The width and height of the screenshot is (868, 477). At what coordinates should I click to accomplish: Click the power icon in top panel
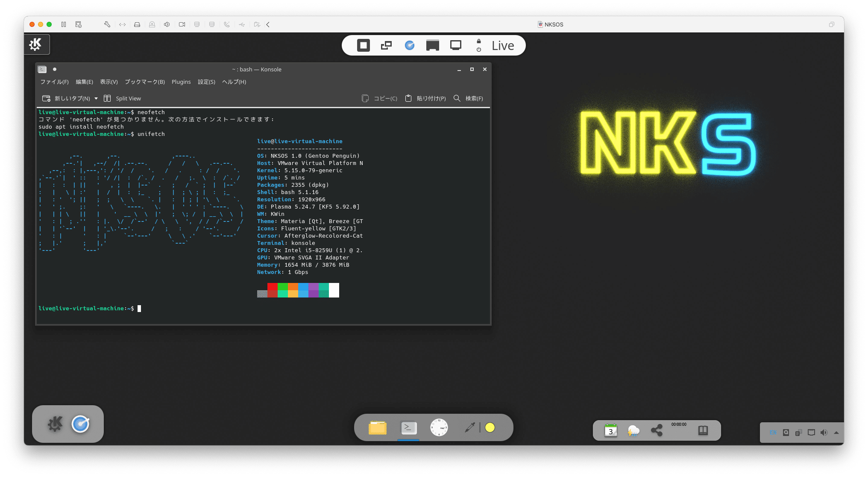479,50
